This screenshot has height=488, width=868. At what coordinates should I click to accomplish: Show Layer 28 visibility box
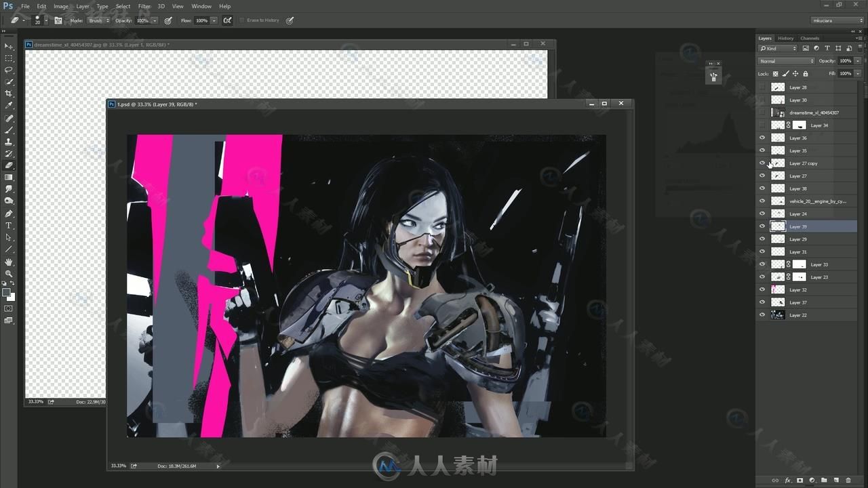(x=762, y=87)
